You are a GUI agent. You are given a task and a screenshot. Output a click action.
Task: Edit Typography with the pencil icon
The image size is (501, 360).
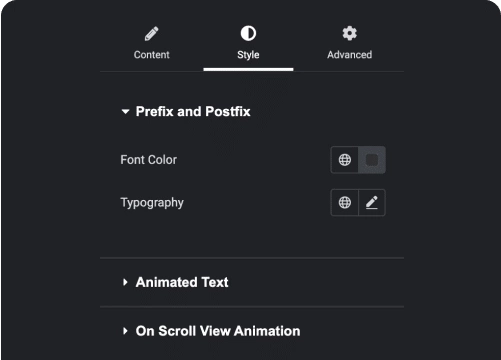coord(372,202)
